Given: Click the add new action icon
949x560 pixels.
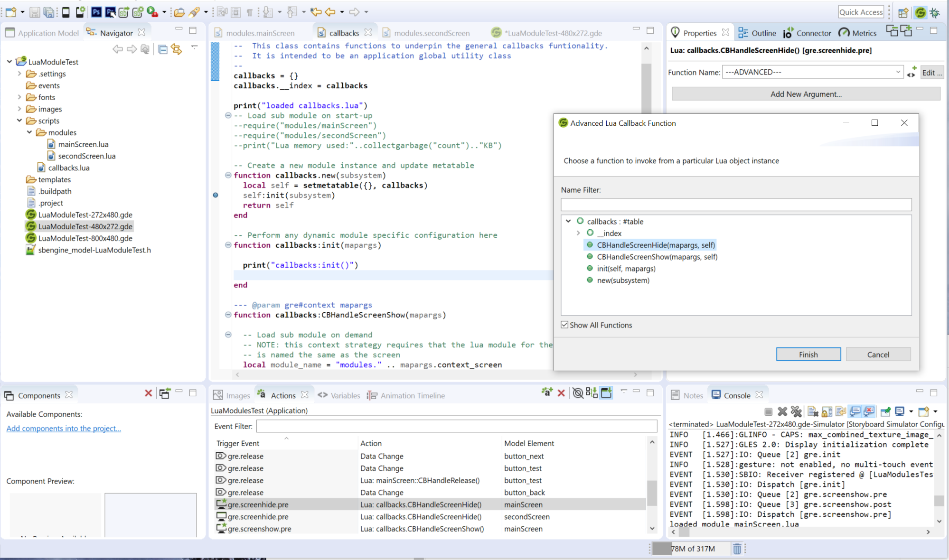Looking at the screenshot, I should tap(547, 392).
